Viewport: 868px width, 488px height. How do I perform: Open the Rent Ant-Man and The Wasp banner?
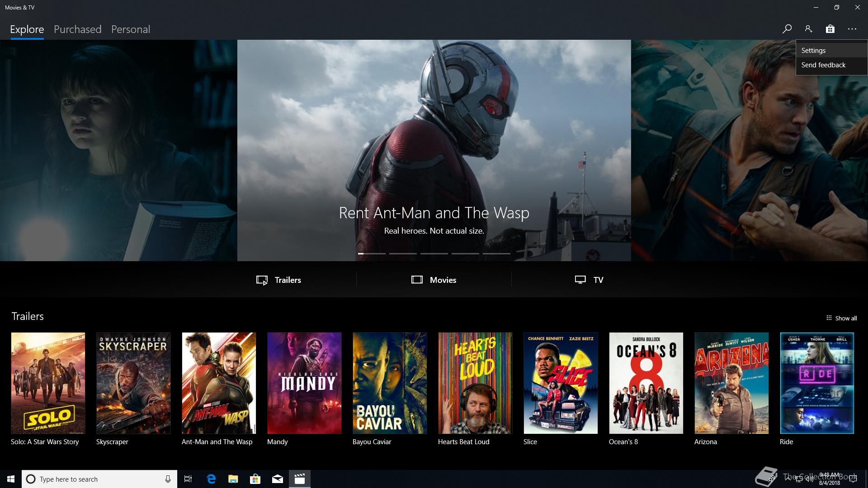[434, 150]
